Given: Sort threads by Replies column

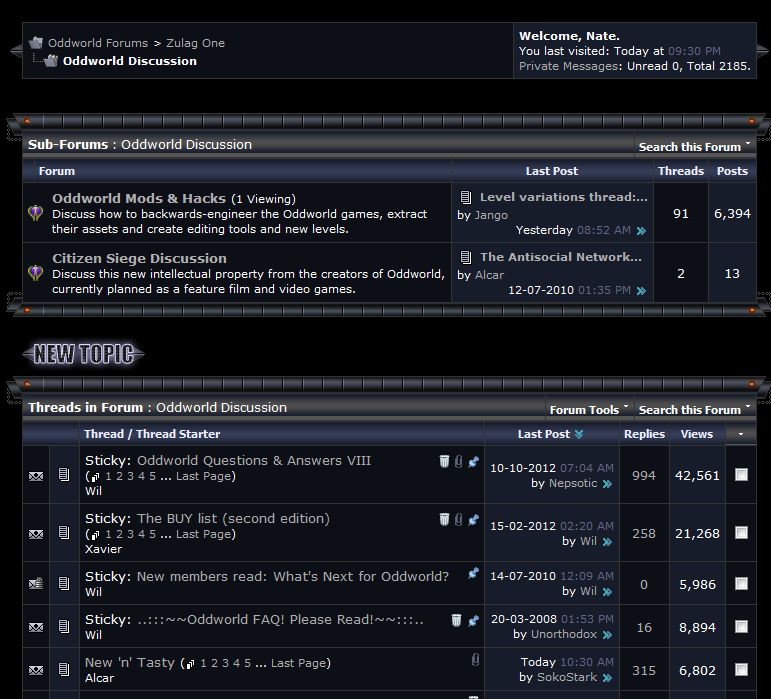Looking at the screenshot, I should tap(644, 434).
